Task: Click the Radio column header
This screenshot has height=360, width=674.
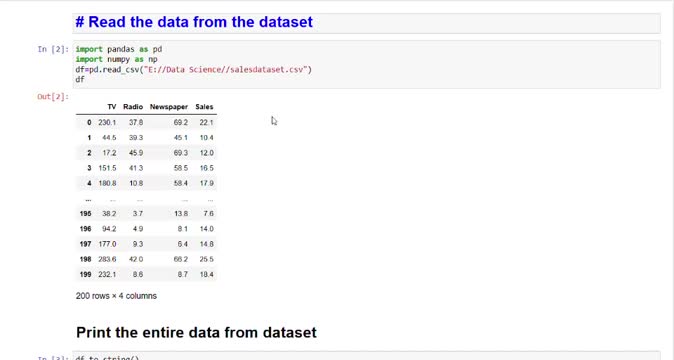Action: pyautogui.click(x=133, y=107)
